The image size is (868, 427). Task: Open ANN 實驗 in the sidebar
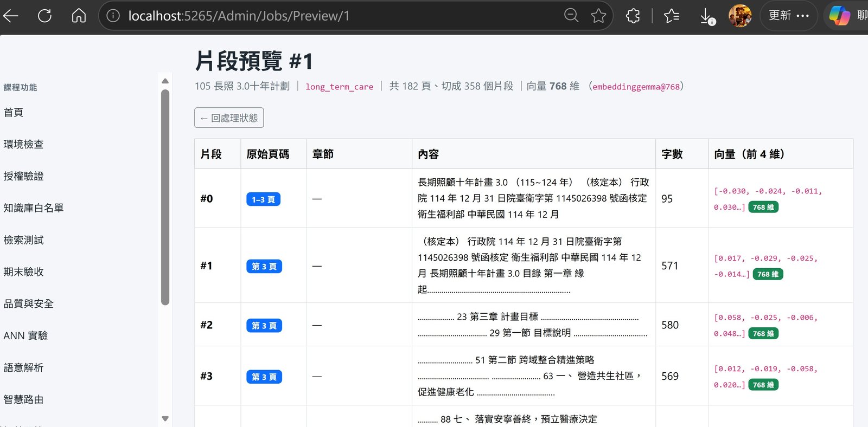coord(25,336)
